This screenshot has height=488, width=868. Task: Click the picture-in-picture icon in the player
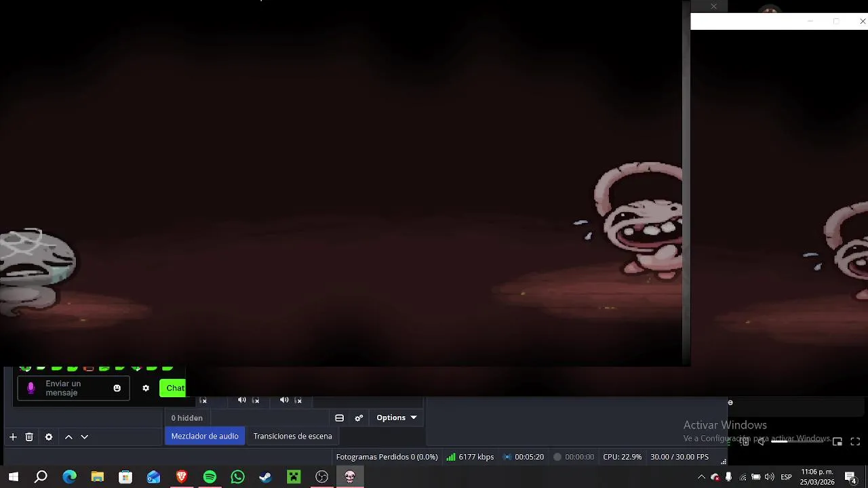[x=837, y=441]
